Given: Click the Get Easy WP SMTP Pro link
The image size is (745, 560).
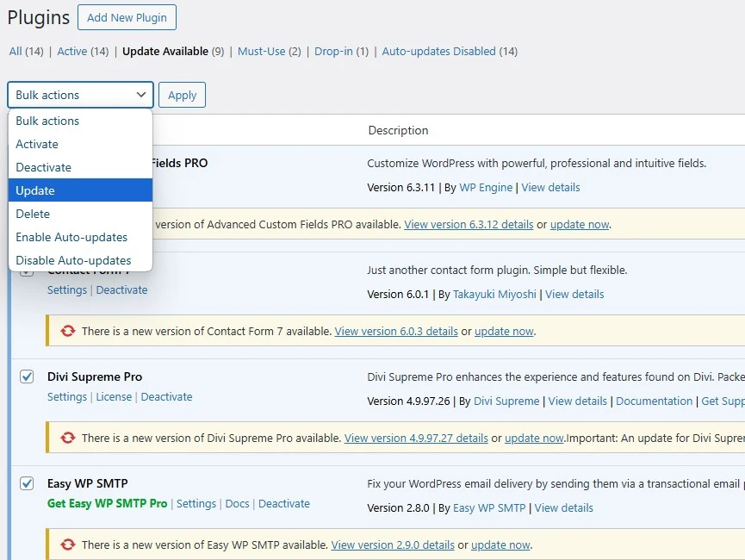Looking at the screenshot, I should pyautogui.click(x=106, y=503).
